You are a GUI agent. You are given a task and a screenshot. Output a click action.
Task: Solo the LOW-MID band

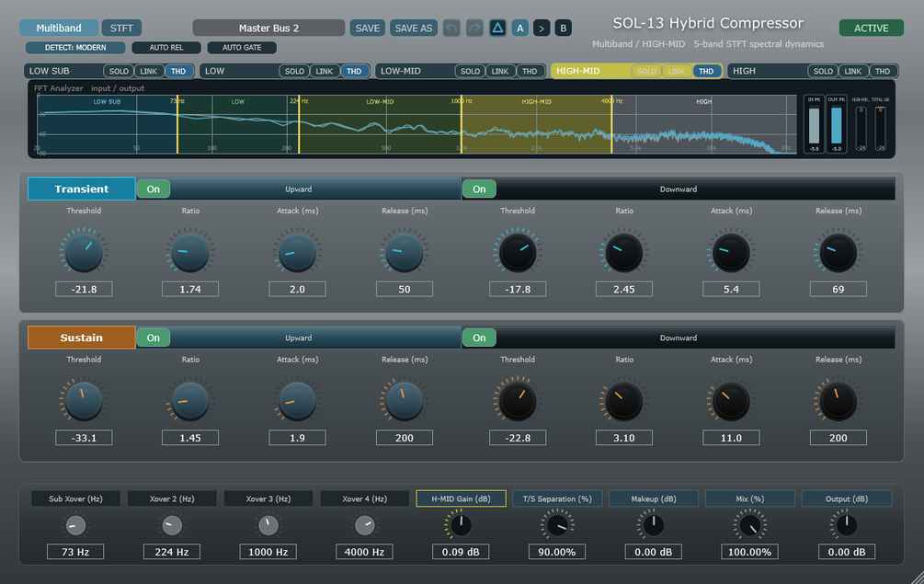(470, 72)
